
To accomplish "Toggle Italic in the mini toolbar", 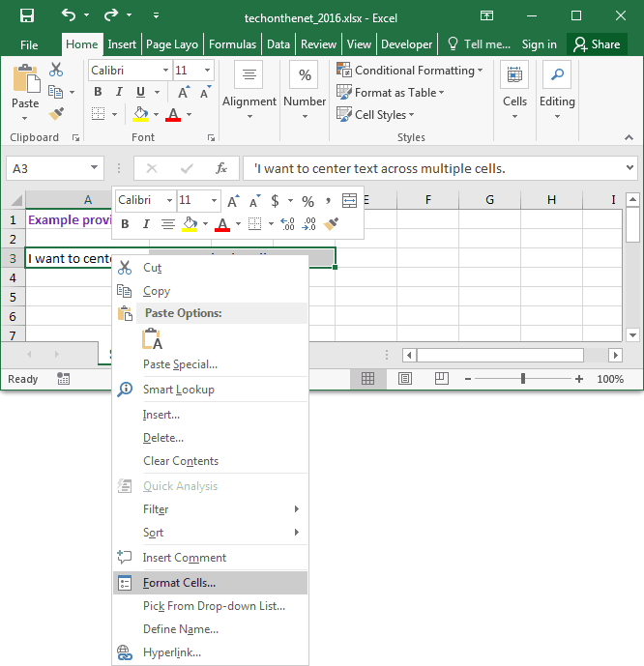I will [147, 224].
